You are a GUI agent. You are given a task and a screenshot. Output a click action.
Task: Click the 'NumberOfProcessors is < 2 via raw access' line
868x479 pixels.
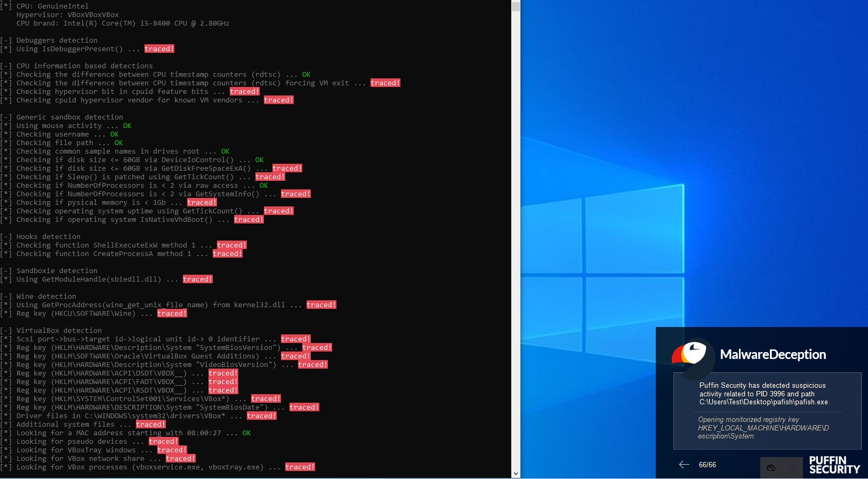134,186
